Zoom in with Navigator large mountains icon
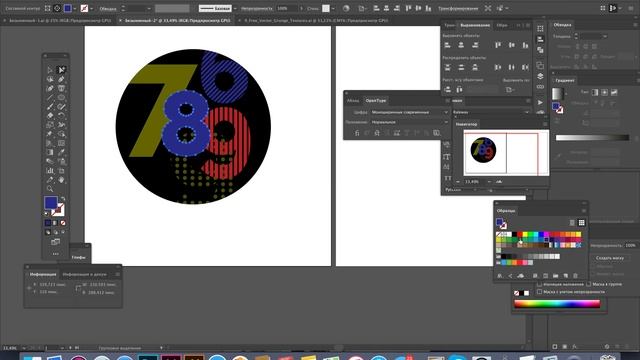Viewport: 640px width, 360px height. click(x=499, y=182)
